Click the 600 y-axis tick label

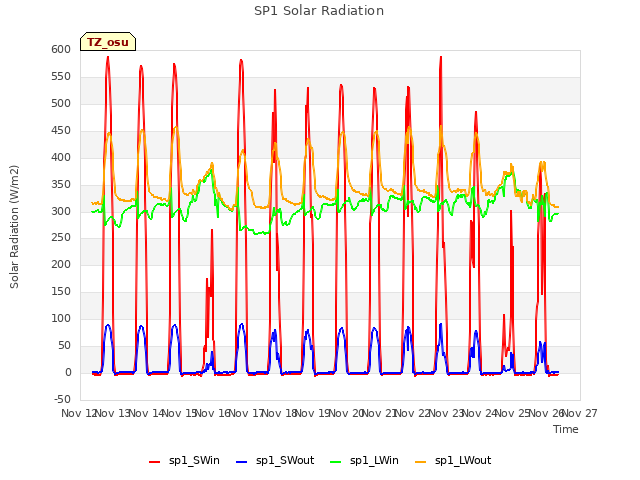click(x=61, y=49)
